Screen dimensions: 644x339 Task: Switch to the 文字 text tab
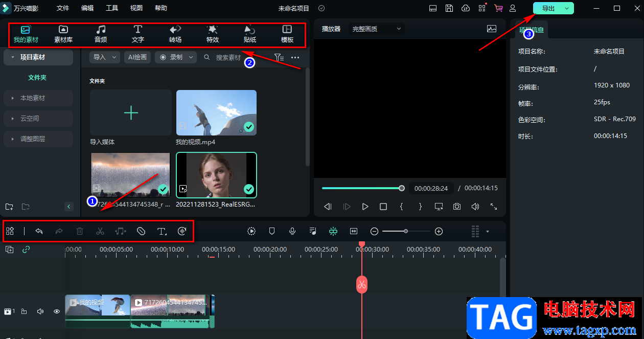click(x=138, y=34)
